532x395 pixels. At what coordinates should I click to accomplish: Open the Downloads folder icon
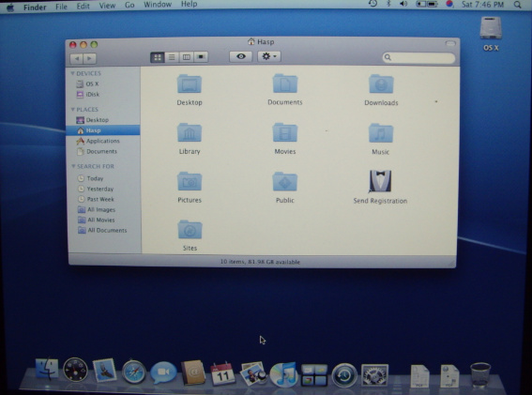click(381, 84)
